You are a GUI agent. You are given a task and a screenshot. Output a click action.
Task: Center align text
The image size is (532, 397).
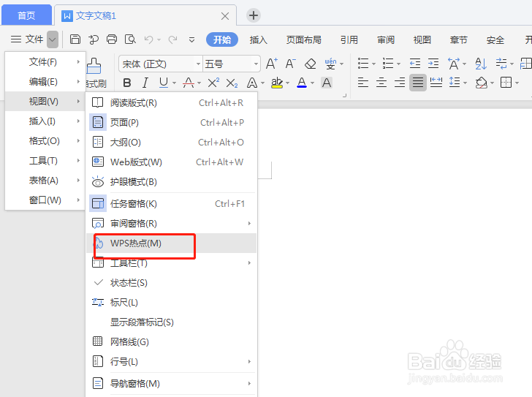381,83
